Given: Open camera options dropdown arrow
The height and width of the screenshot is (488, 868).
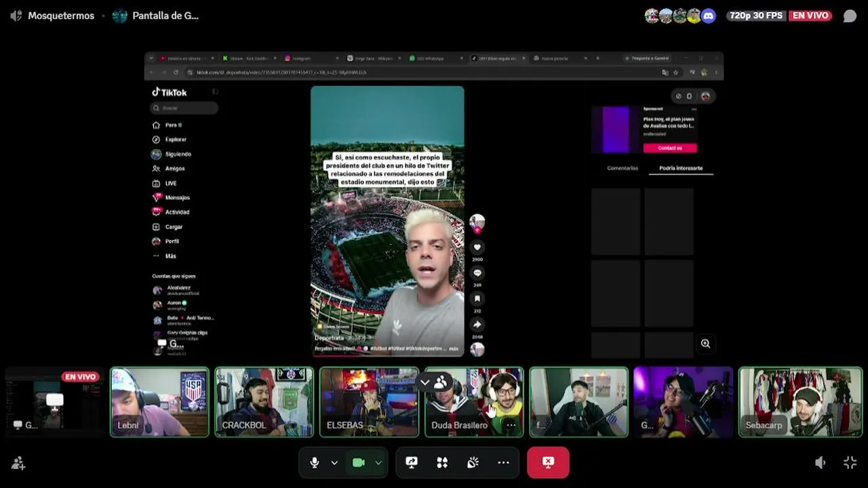Looking at the screenshot, I should click(378, 462).
